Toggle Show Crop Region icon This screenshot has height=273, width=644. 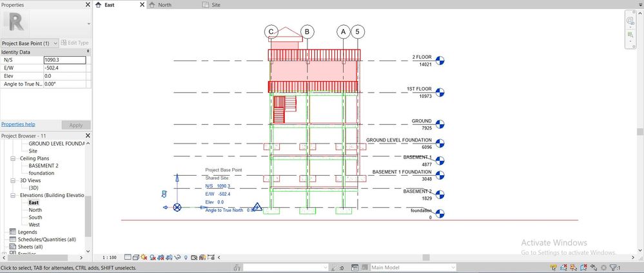tap(169, 258)
